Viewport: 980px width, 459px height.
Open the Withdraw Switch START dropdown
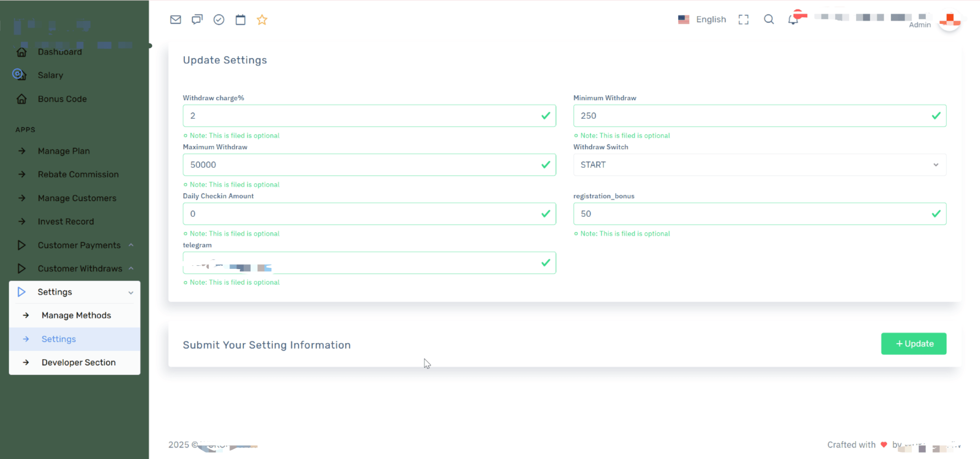pos(759,165)
